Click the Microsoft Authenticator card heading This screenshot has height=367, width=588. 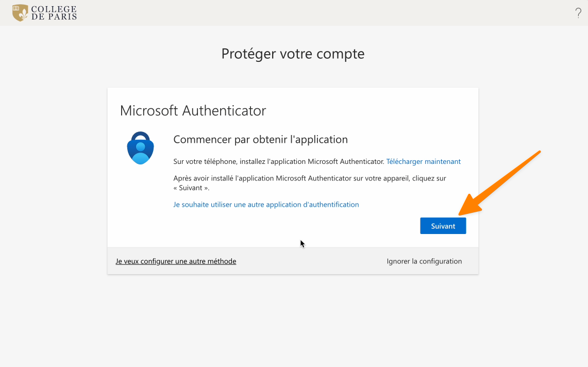[193, 110]
